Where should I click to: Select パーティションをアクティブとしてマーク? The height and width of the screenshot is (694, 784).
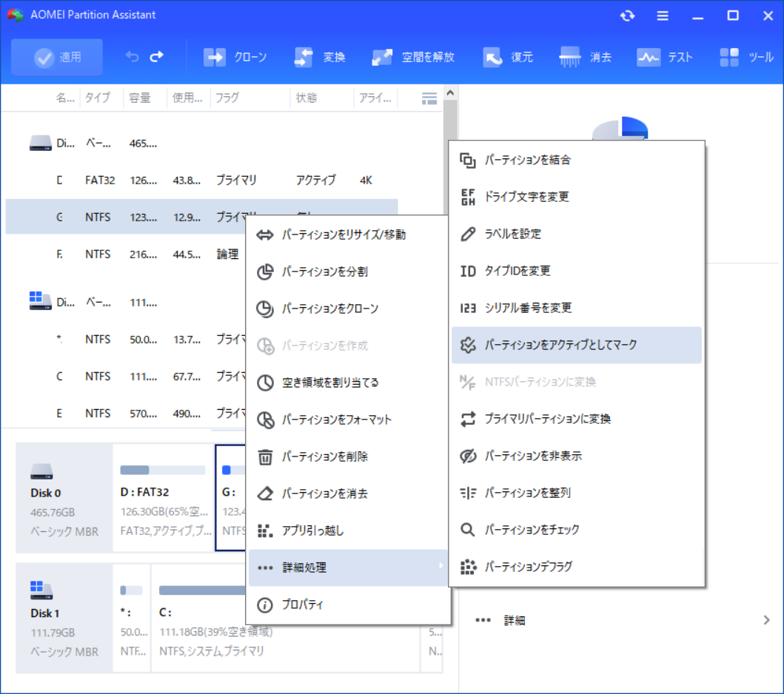pos(577,345)
